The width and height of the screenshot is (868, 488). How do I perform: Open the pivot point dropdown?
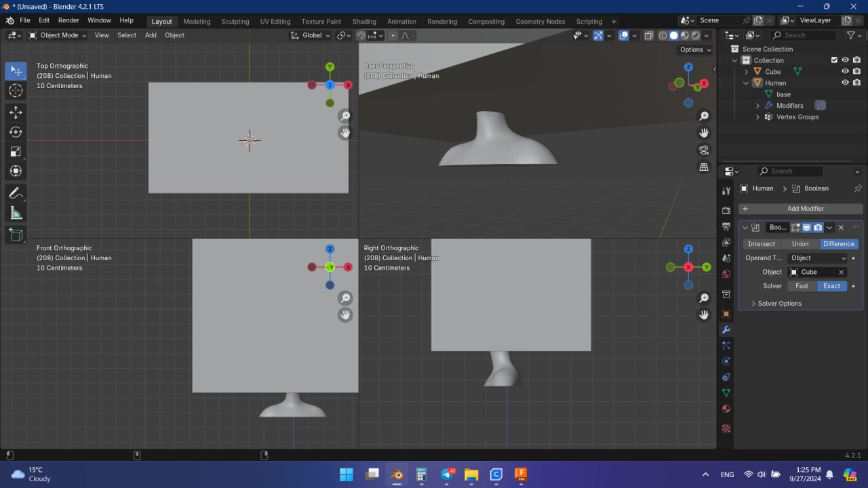(344, 35)
